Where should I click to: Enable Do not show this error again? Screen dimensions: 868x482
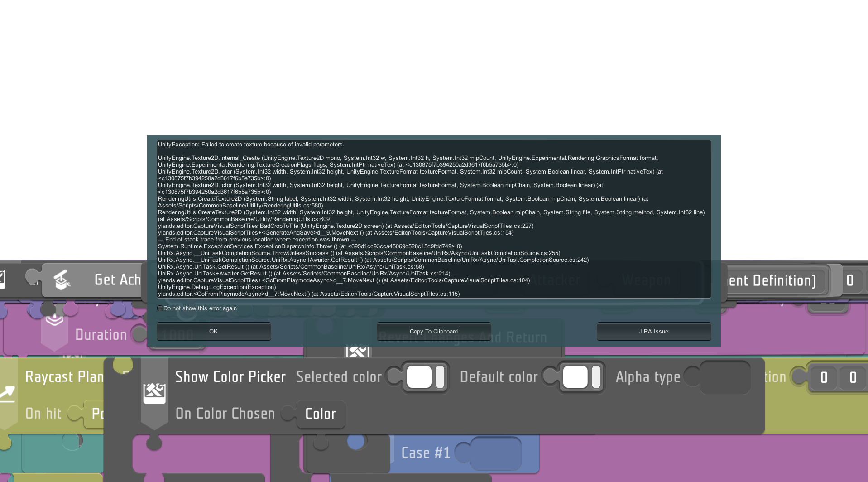pos(160,308)
